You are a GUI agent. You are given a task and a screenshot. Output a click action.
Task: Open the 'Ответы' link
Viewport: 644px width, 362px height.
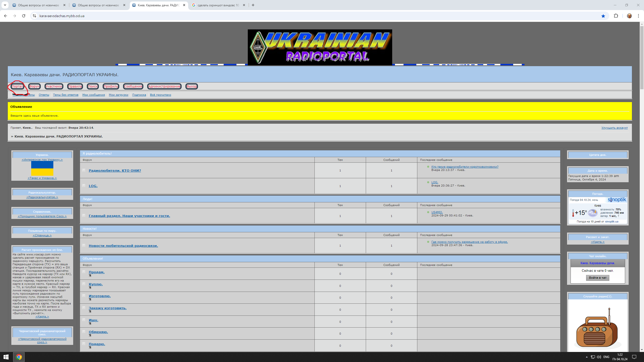coord(44,95)
